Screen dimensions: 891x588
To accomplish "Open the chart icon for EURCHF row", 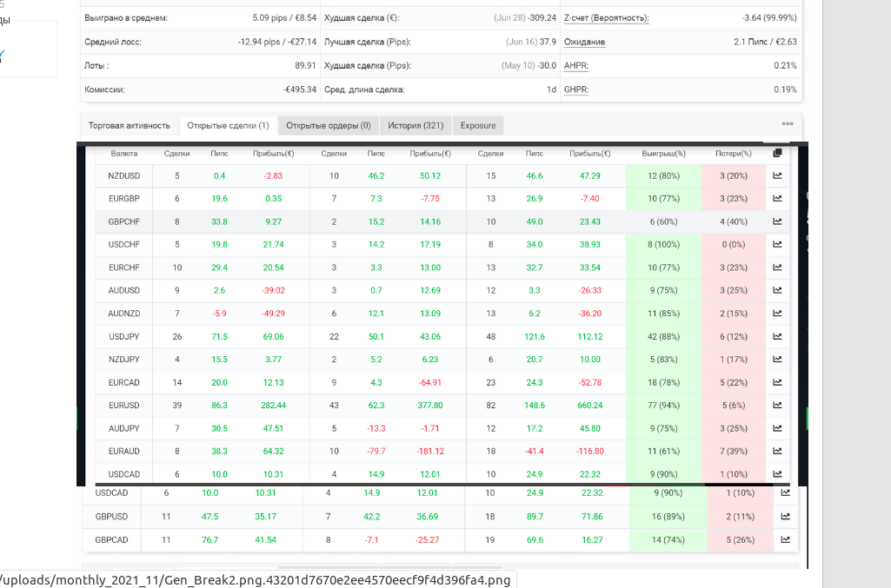I will pos(777,268).
